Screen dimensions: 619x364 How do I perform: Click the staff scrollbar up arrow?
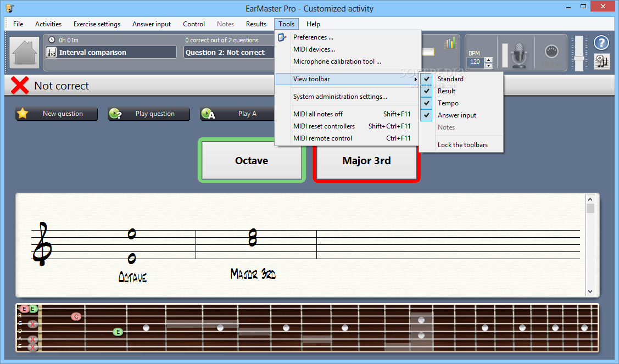tap(590, 199)
